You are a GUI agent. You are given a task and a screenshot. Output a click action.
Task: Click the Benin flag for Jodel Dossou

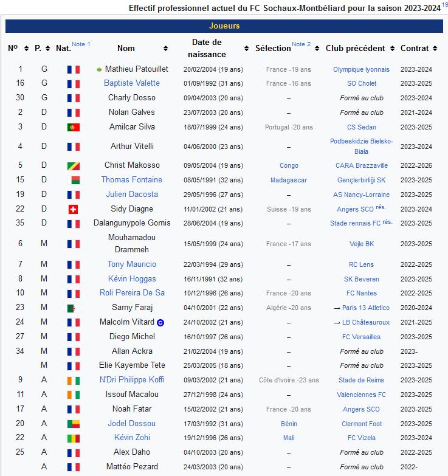point(74,424)
